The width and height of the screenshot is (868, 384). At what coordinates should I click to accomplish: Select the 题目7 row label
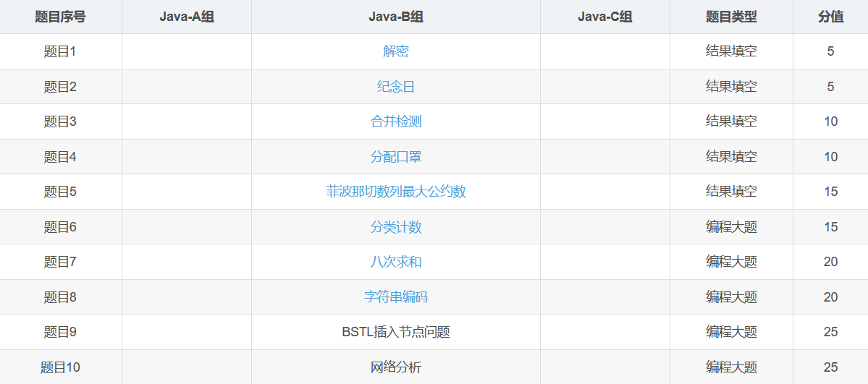point(60,262)
